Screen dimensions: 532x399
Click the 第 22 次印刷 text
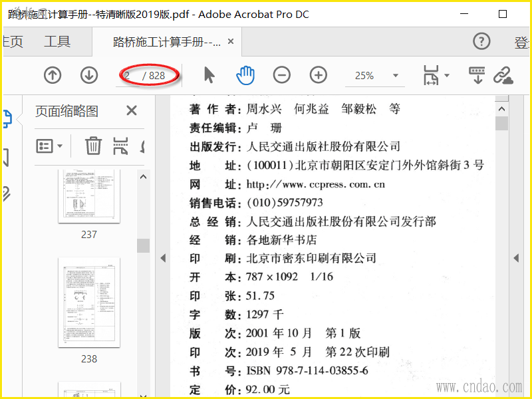click(x=357, y=352)
